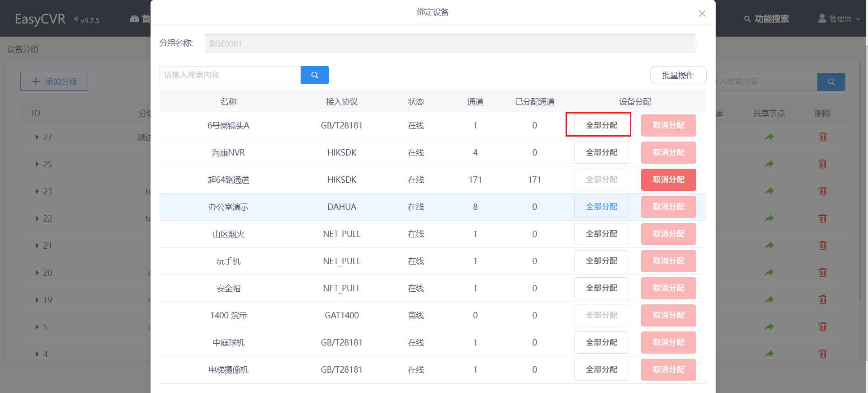Click 取消分配 for 超64路通道
Image resolution: width=868 pixels, height=393 pixels.
pyautogui.click(x=668, y=180)
